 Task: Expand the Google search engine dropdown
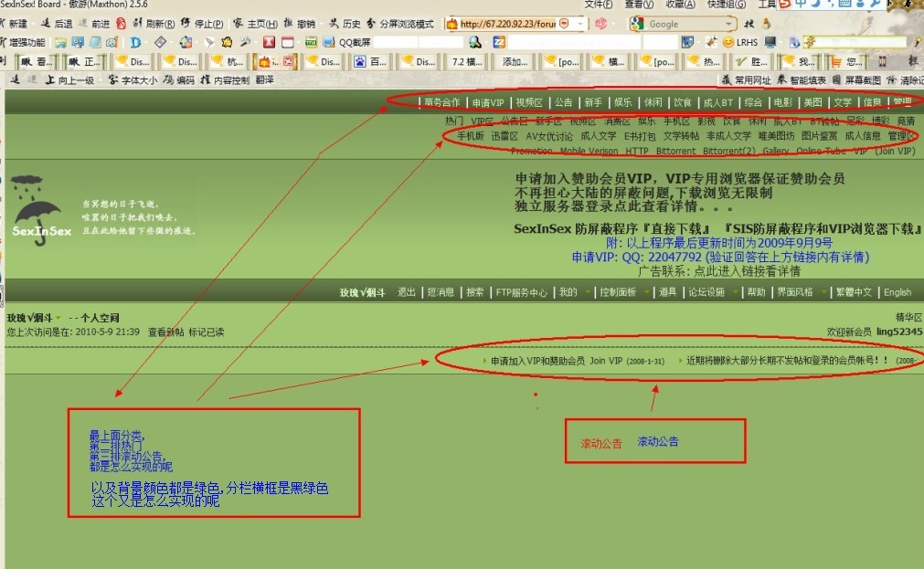[729, 24]
